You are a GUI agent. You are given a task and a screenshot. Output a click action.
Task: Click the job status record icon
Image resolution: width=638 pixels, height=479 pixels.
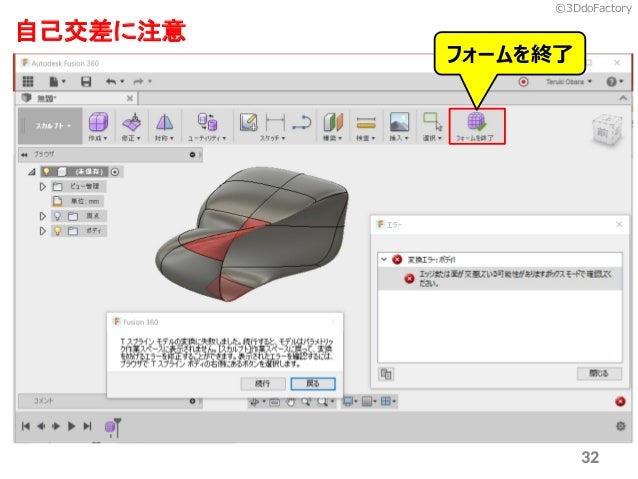coord(523,82)
